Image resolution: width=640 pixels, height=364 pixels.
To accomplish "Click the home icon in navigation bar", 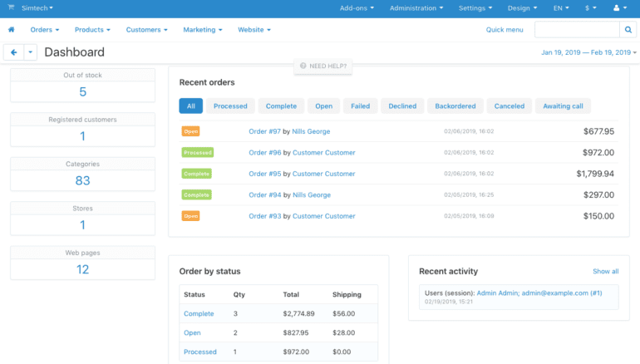I will 12,30.
